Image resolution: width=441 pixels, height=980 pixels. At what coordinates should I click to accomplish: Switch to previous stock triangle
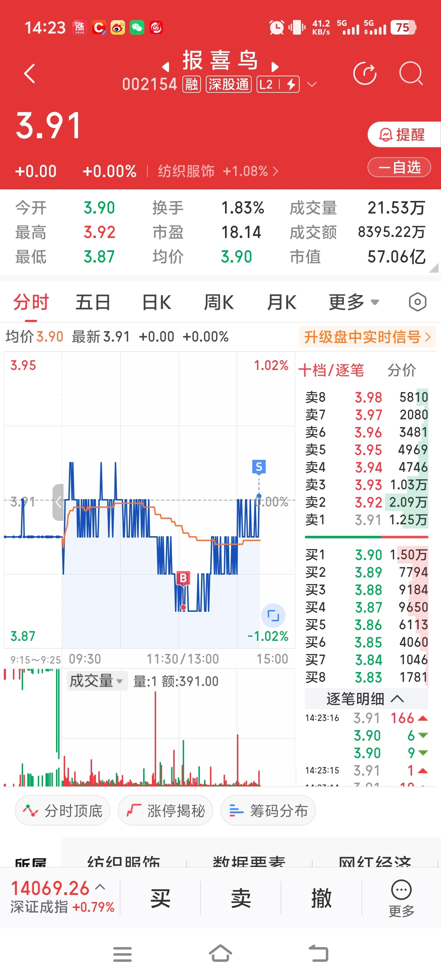tap(165, 67)
